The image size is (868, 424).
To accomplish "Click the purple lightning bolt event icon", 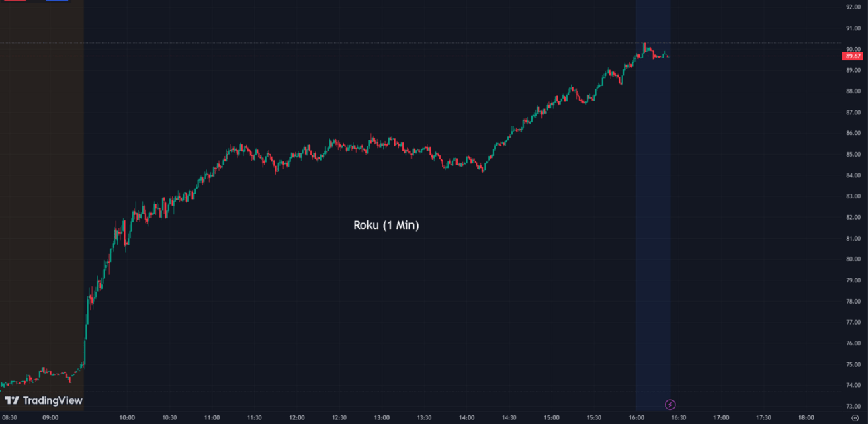I will [x=670, y=405].
